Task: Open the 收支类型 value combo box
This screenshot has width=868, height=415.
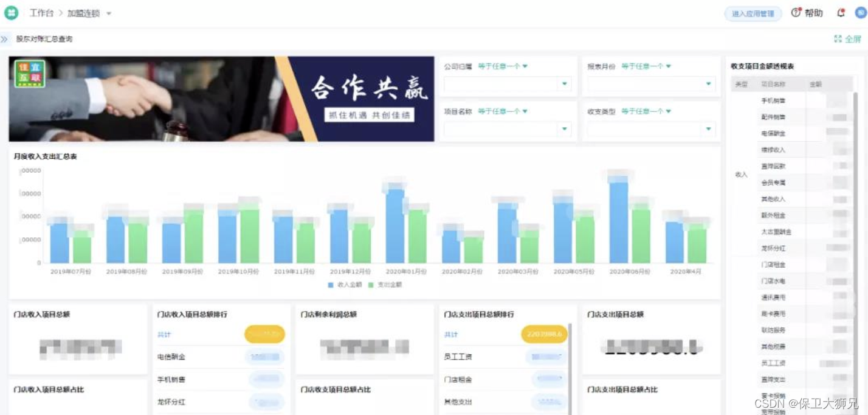Action: click(x=651, y=129)
